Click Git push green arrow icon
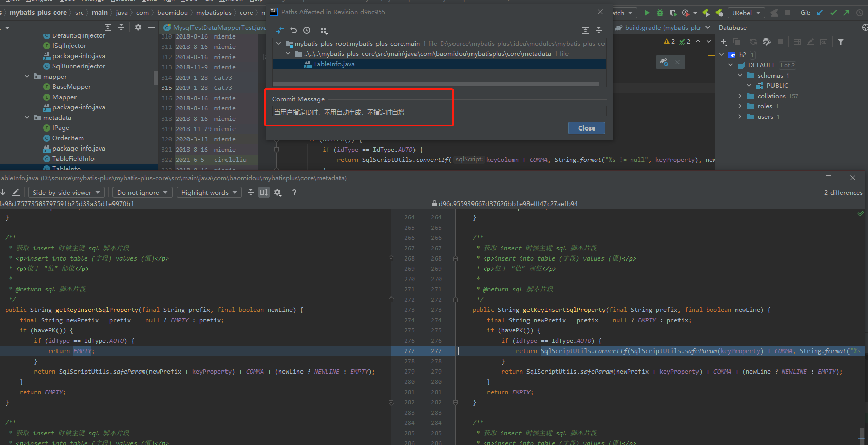868x445 pixels. (846, 13)
